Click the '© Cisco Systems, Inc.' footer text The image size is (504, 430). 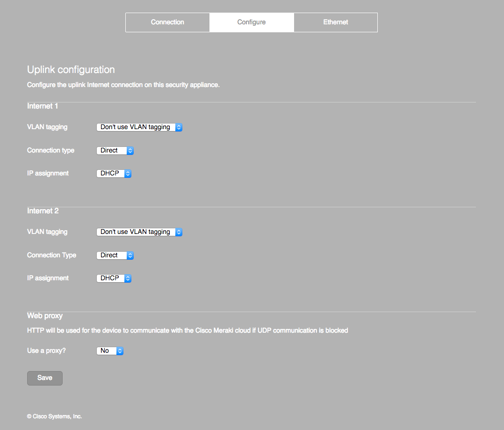click(54, 416)
